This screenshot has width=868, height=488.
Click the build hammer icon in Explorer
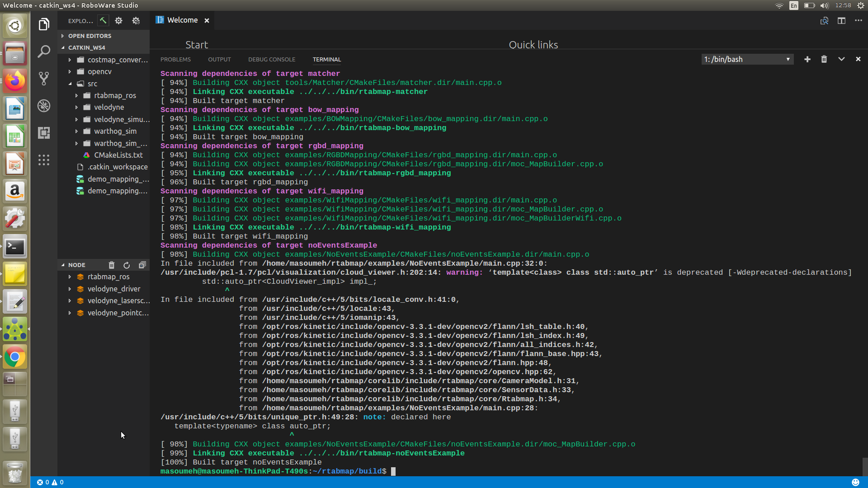103,20
